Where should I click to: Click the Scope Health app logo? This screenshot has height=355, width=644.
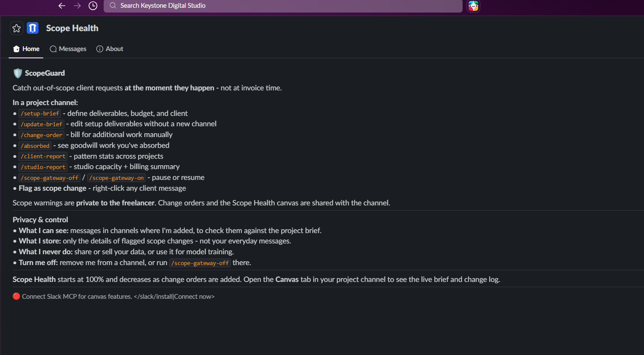click(33, 28)
